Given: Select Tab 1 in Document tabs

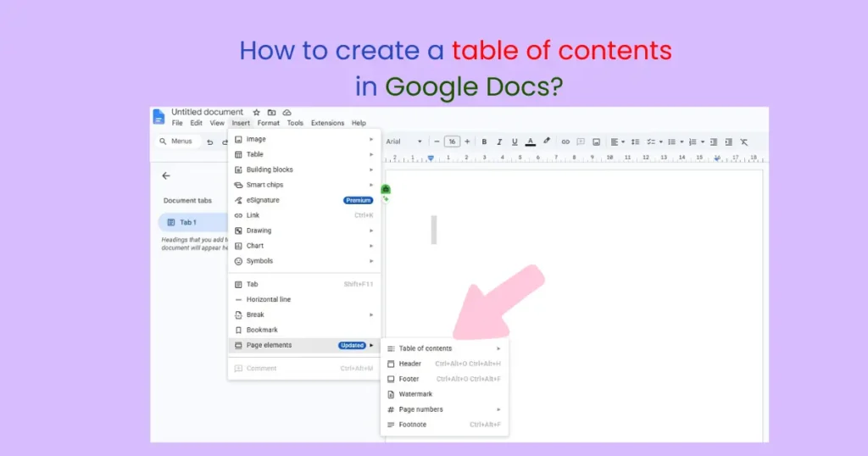Looking at the screenshot, I should 192,222.
